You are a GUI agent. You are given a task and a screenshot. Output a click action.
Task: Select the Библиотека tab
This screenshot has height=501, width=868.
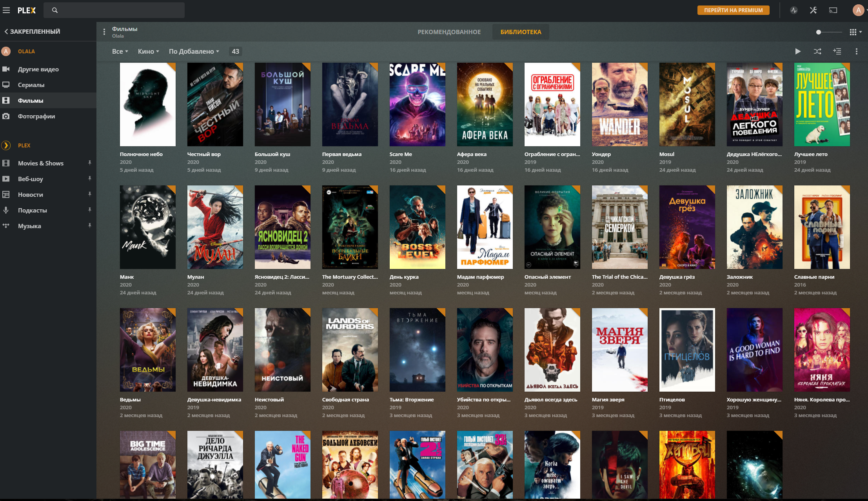(521, 32)
